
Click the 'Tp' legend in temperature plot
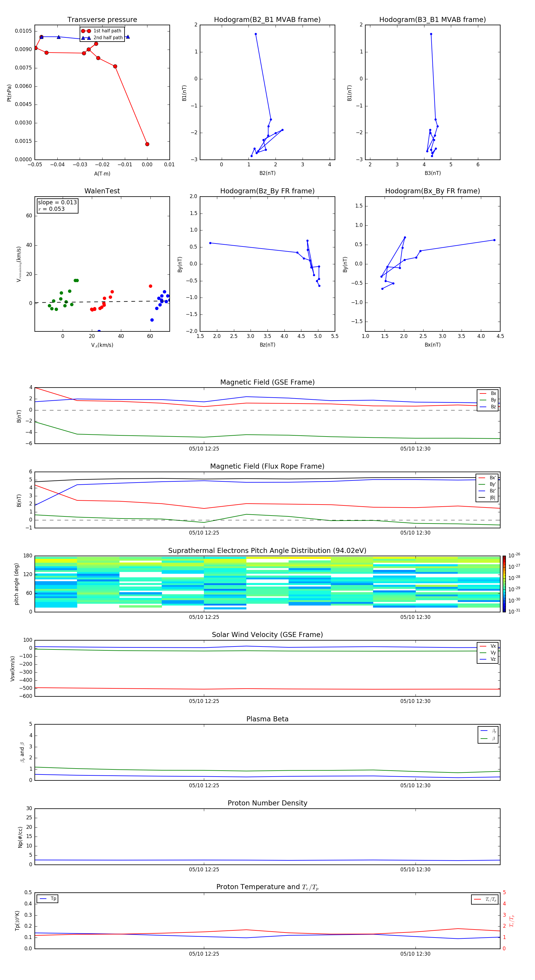coord(48,899)
